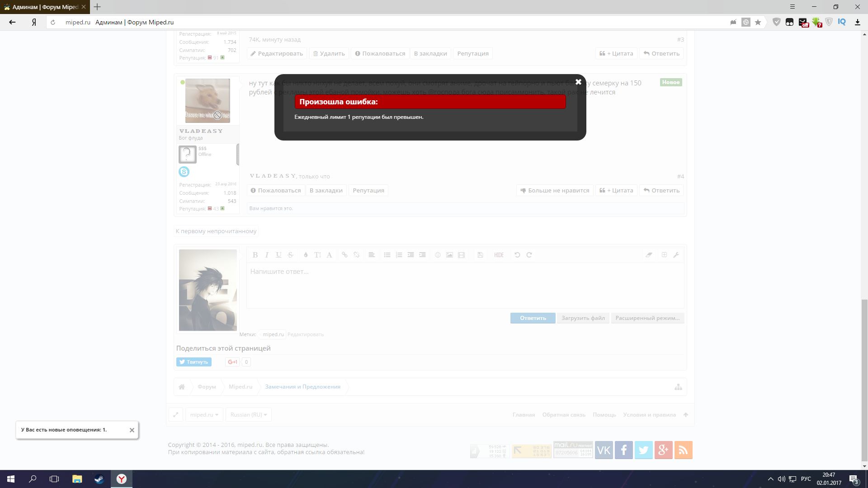Open the Обратная связь footer link
Image resolution: width=868 pixels, height=488 pixels.
(564, 415)
